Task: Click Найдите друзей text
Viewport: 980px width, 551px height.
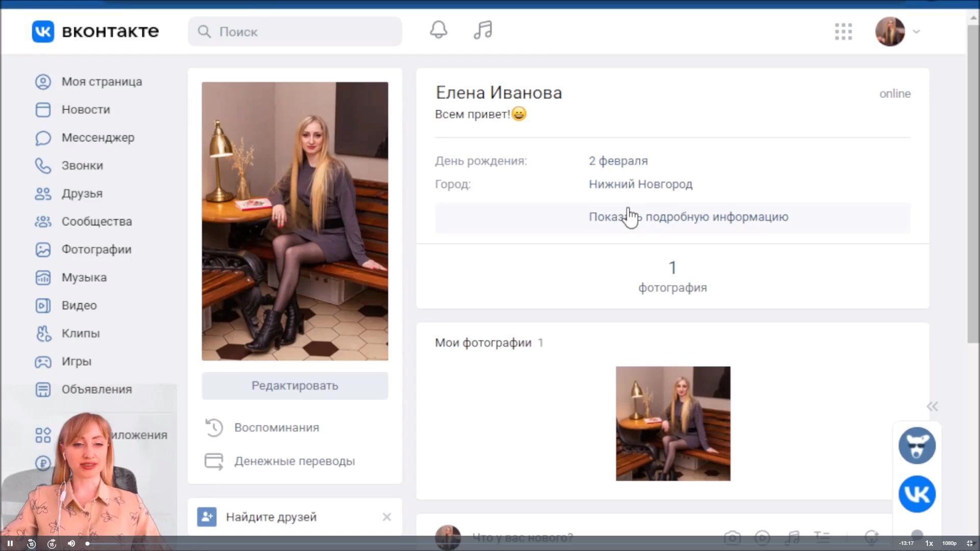Action: 271,517
